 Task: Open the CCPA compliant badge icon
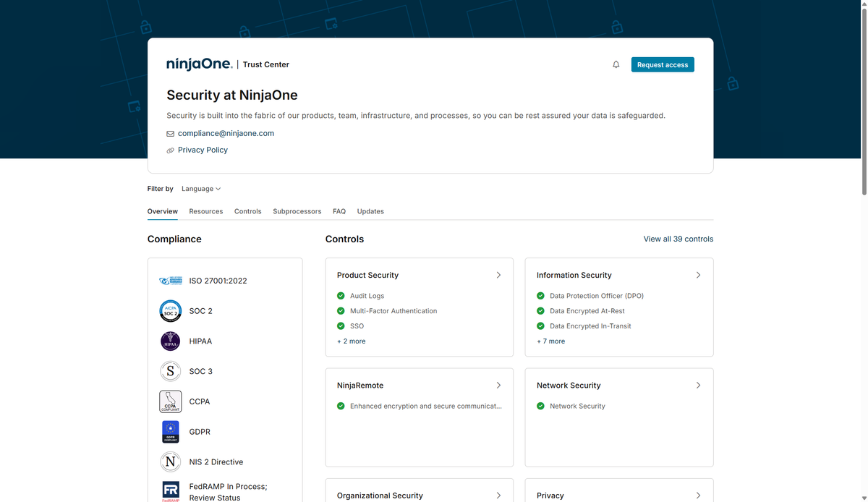[x=171, y=401]
